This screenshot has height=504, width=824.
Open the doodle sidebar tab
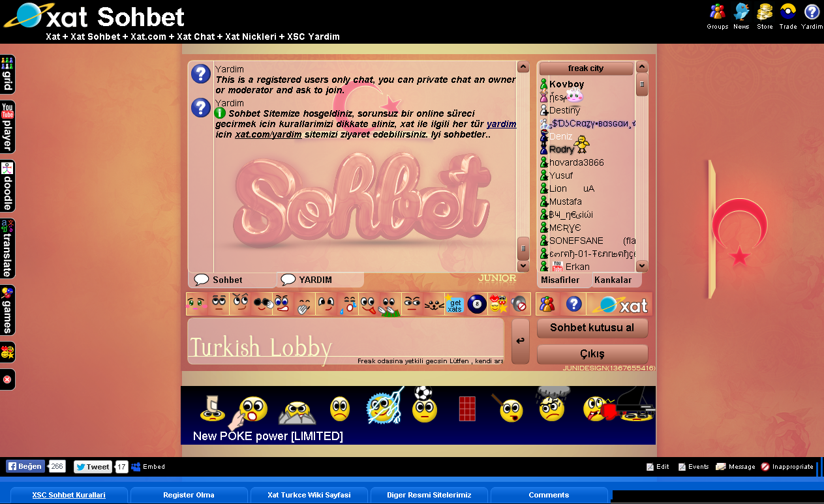[x=7, y=186]
